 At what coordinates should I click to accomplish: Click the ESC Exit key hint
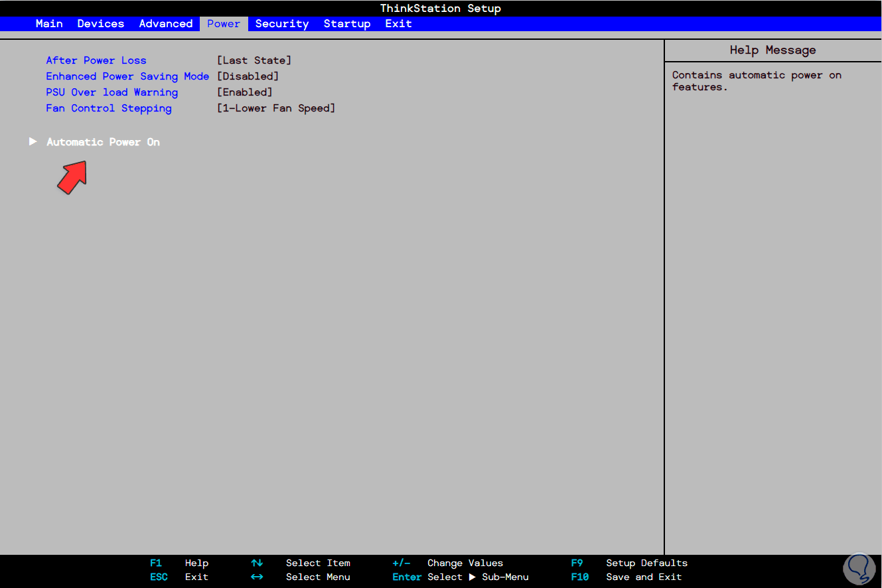click(179, 577)
